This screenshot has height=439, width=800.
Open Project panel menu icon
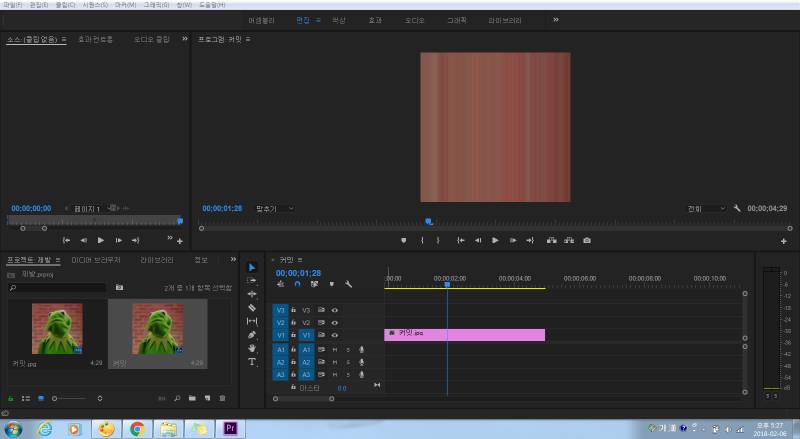(x=58, y=260)
